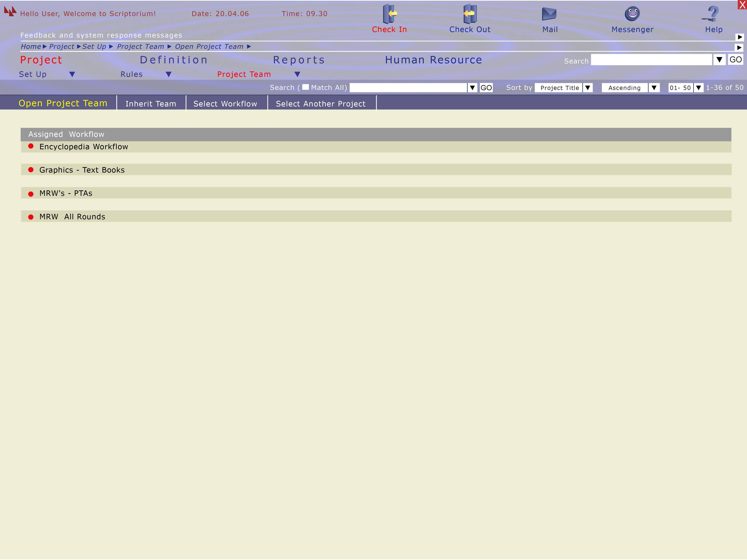The height and width of the screenshot is (560, 747).
Task: Switch to the Select Workflow tab
Action: tap(225, 104)
